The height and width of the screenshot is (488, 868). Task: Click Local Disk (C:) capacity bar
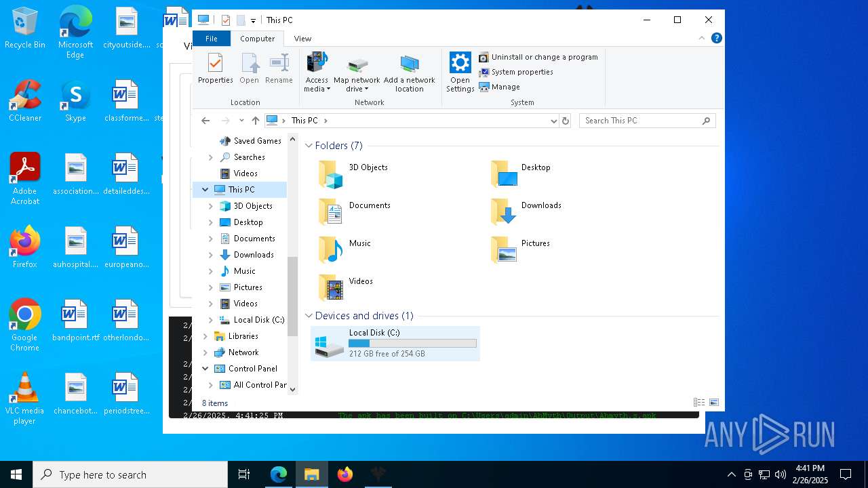click(412, 344)
